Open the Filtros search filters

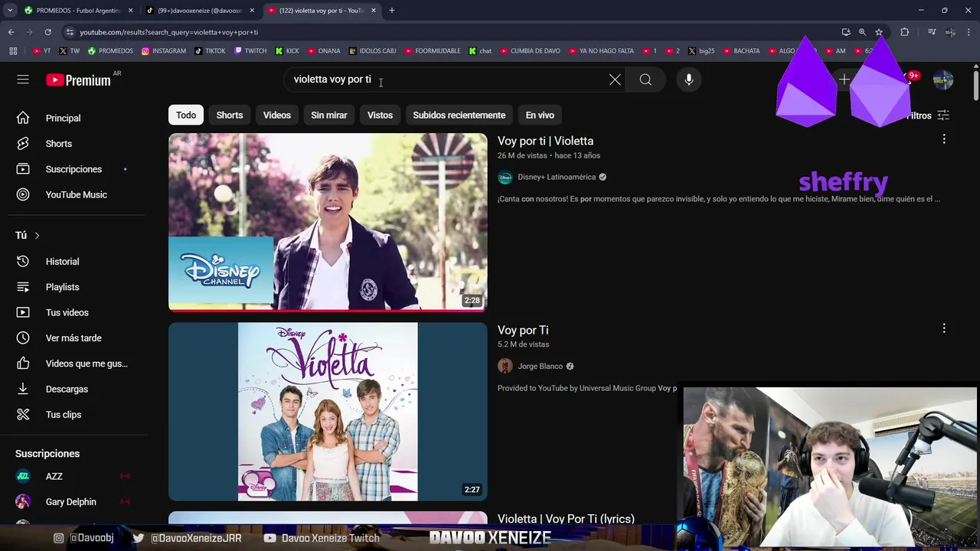pos(927,116)
